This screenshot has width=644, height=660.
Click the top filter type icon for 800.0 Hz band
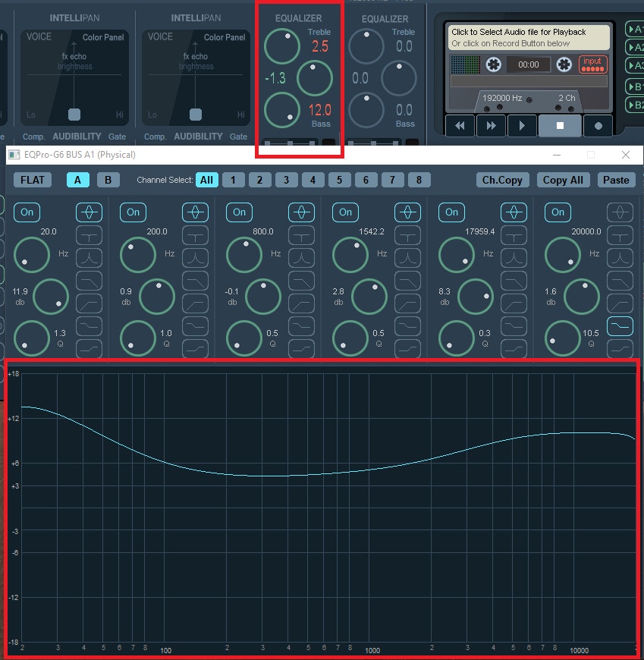pos(301,212)
